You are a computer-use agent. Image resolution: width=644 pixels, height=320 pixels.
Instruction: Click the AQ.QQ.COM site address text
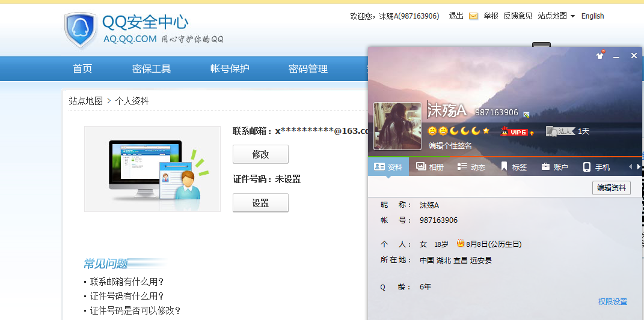click(130, 38)
